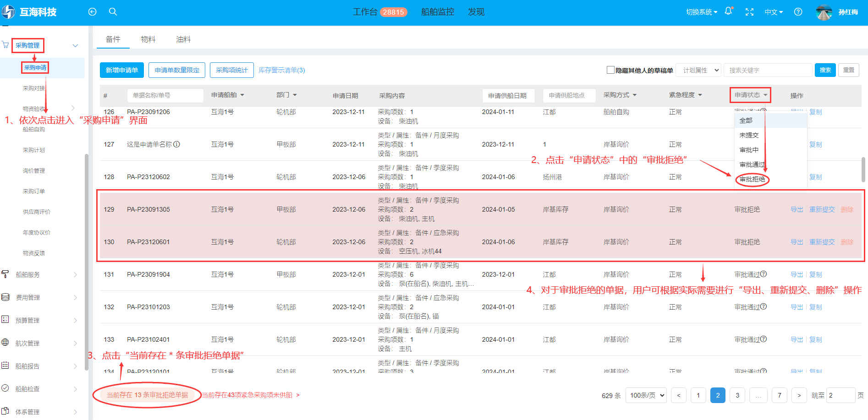Click the 体系管理 sidebar icon
This screenshot has width=868, height=420.
5,411
